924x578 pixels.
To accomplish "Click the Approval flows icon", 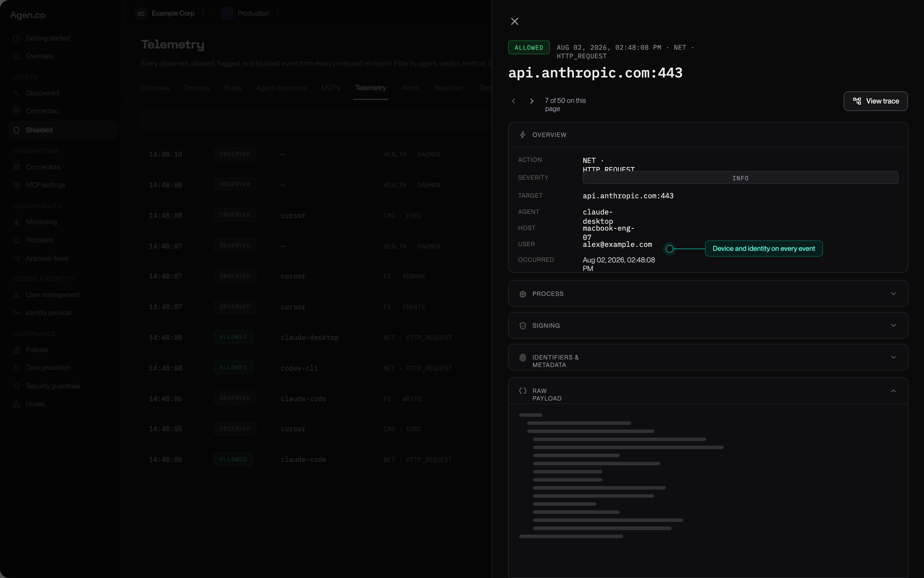I will click(x=16, y=258).
